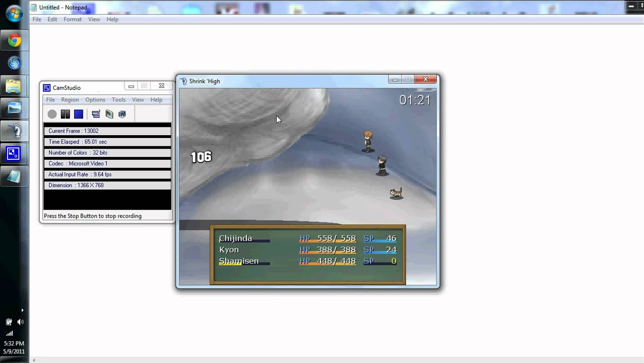Minimize the Shrink 'High game window
Viewport: 644px width, 363px height.
(x=395, y=79)
